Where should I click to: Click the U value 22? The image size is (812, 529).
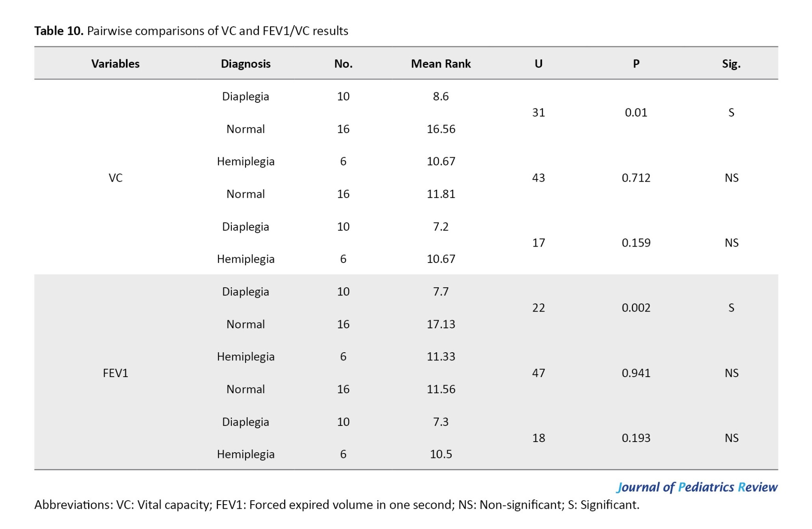pos(538,308)
